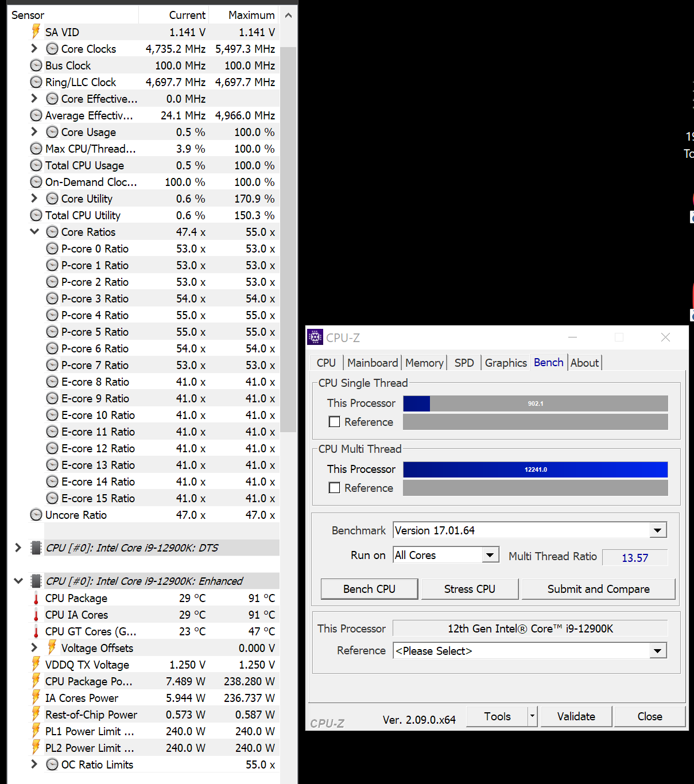This screenshot has height=784, width=694.
Task: Open the Run on All Cores dropdown
Action: (x=490, y=555)
